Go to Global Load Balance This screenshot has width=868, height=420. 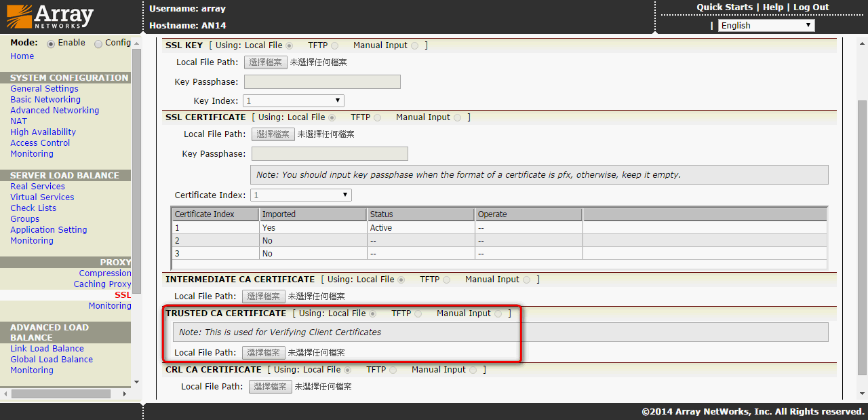[x=52, y=360]
